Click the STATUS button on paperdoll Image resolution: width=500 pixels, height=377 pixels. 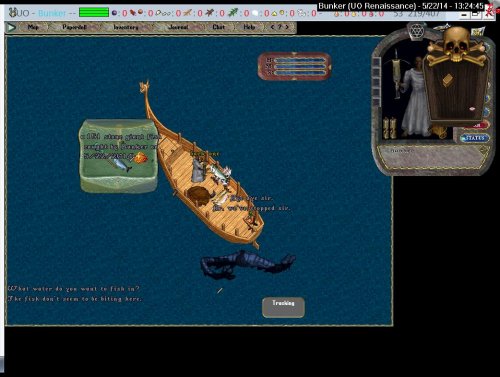point(475,138)
